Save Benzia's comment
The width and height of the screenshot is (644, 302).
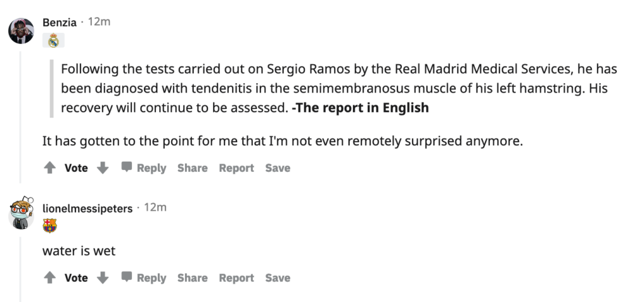click(x=277, y=168)
